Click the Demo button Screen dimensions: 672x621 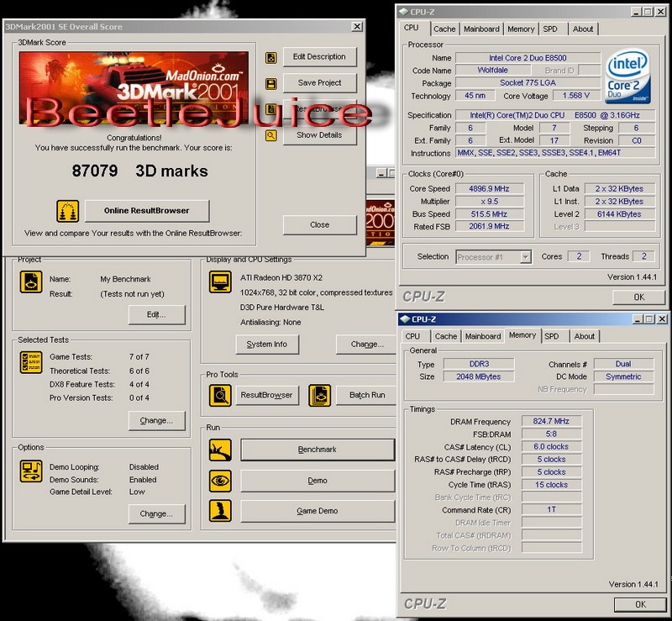point(318,481)
